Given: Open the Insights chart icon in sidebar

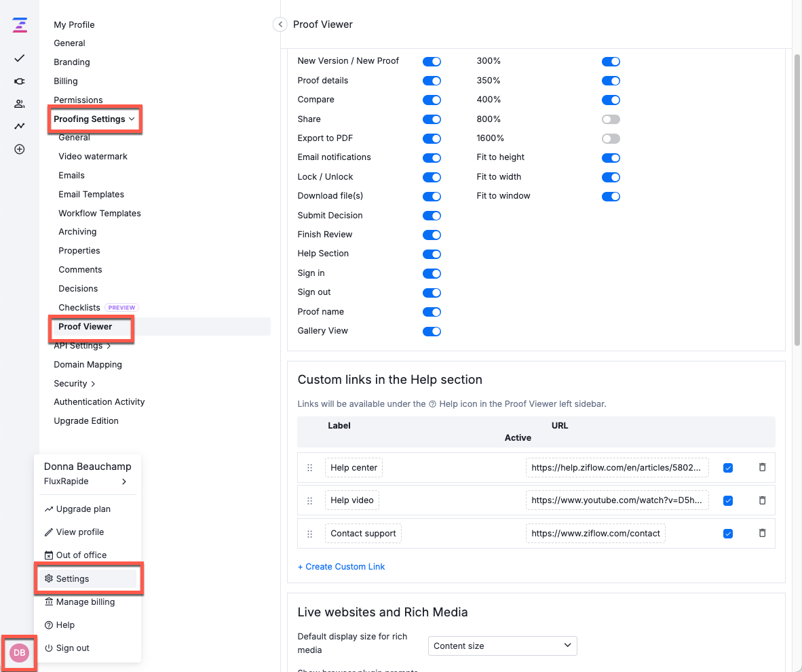Looking at the screenshot, I should tap(19, 125).
